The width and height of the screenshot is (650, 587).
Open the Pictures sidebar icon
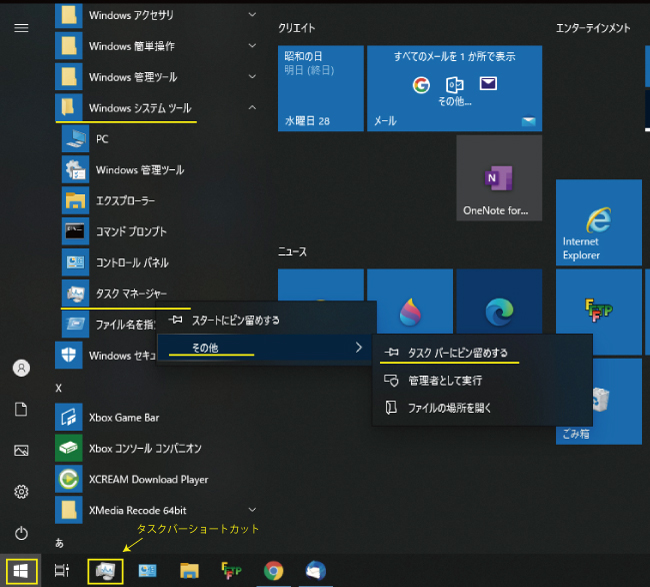pyautogui.click(x=21, y=451)
